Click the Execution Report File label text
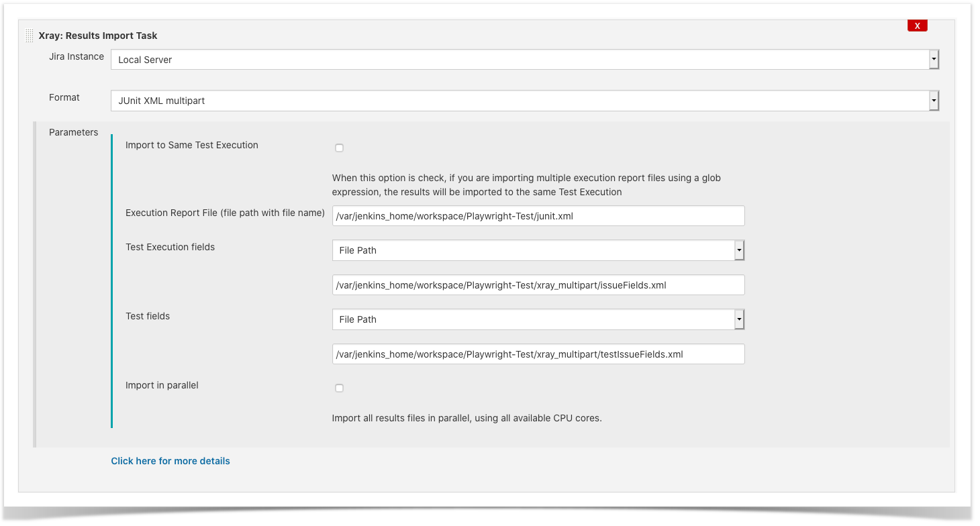 pos(225,213)
